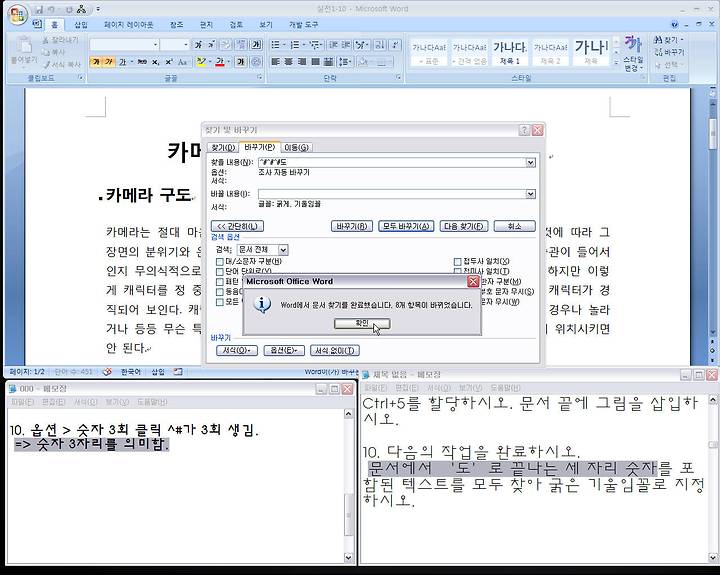Expand Replace with field dropdown

click(x=530, y=194)
